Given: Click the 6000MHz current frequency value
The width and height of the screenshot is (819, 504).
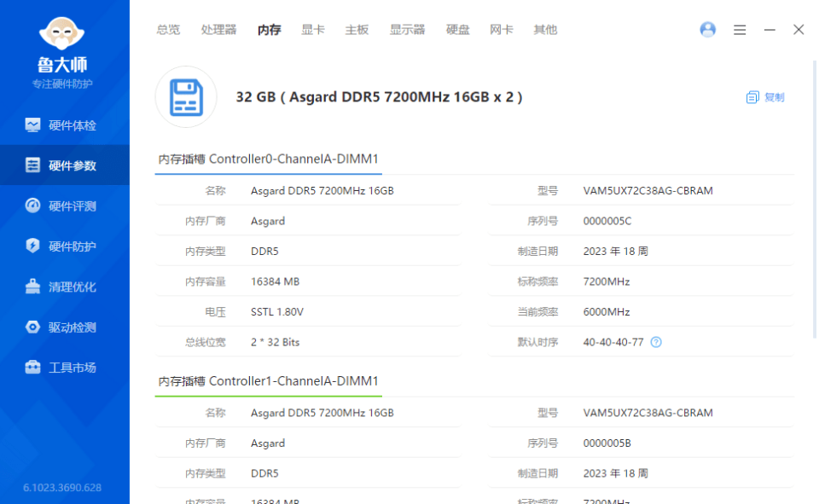Looking at the screenshot, I should (x=607, y=312).
